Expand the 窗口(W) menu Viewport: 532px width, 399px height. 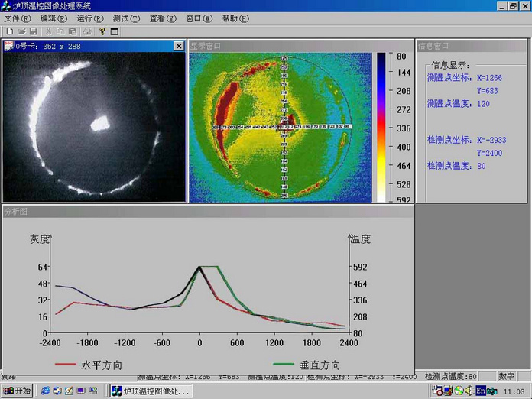pos(199,18)
